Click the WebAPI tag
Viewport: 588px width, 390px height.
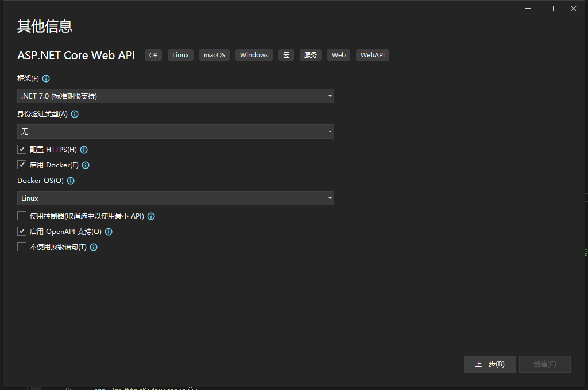[372, 55]
